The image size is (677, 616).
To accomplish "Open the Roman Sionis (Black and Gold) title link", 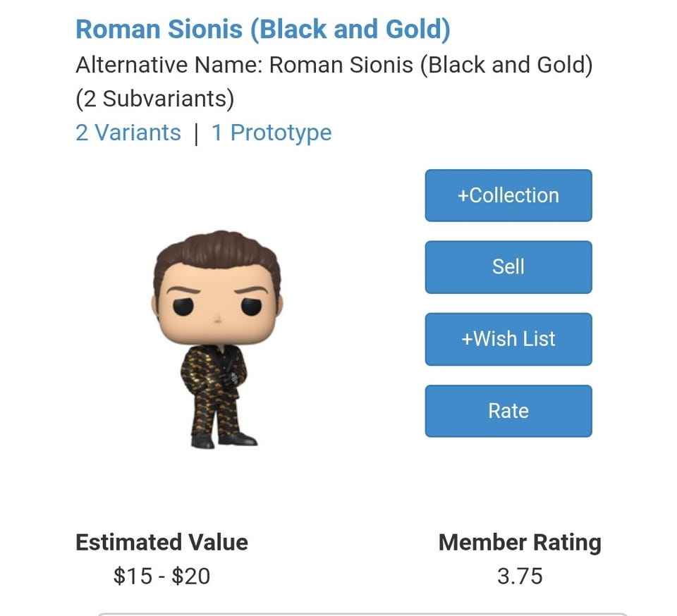I will point(262,29).
